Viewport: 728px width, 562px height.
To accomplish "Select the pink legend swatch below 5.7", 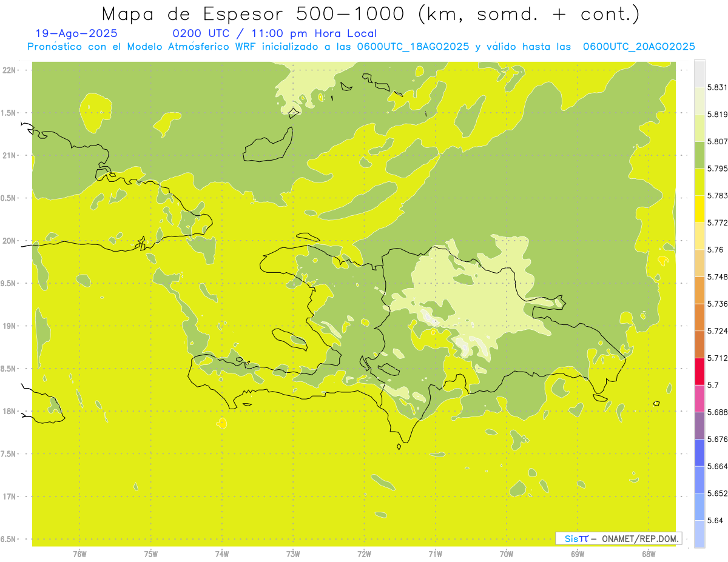I will point(699,398).
